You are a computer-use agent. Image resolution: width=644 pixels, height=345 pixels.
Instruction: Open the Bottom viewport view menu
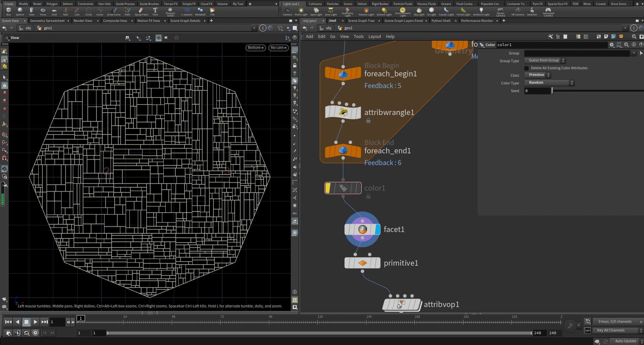(x=256, y=48)
